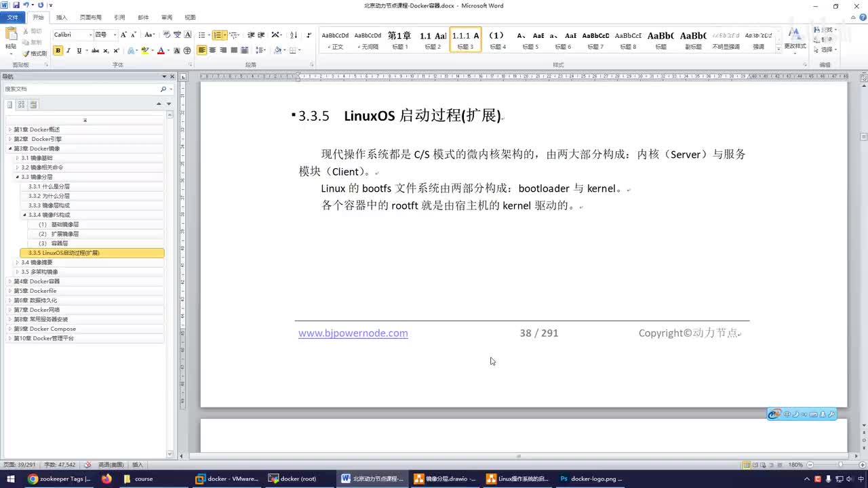
Task: Toggle Bold formatting
Action: tap(58, 51)
